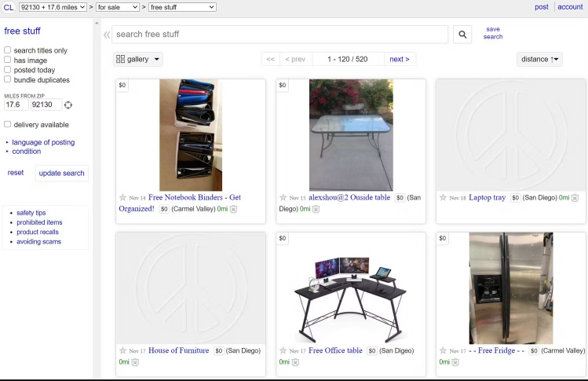The width and height of the screenshot is (588, 381).
Task: Open the notebook binders photo thumbnail
Action: point(191,135)
